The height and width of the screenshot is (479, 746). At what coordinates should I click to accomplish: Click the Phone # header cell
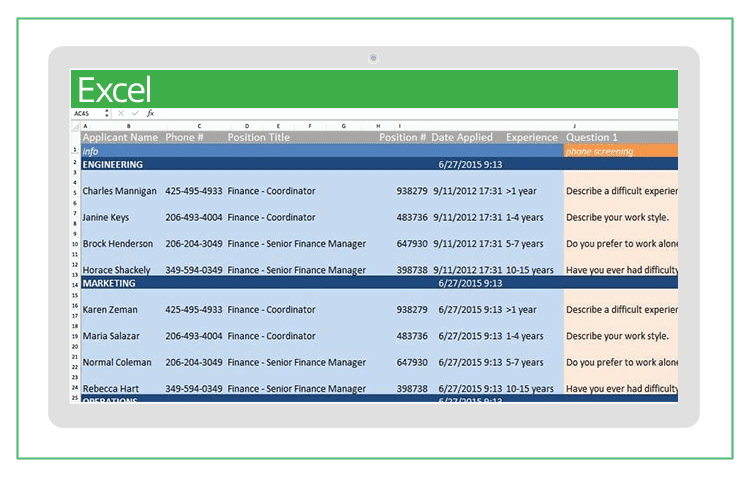tap(184, 137)
